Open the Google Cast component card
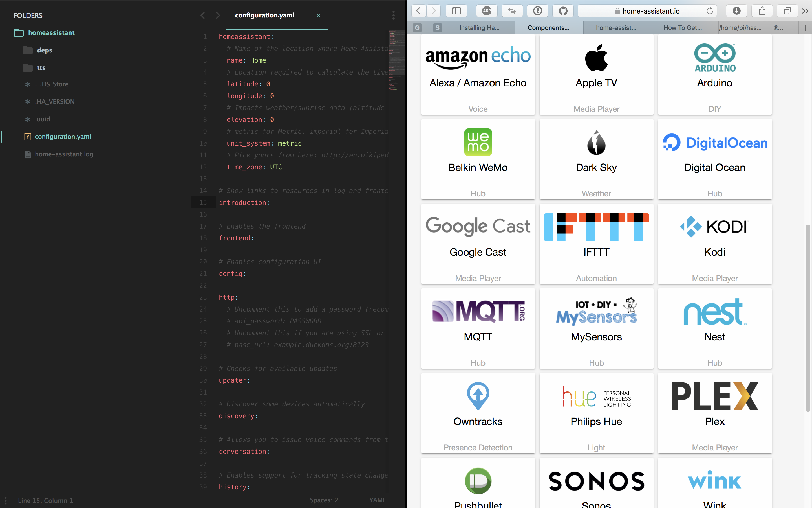Image resolution: width=812 pixels, height=508 pixels. [478, 244]
